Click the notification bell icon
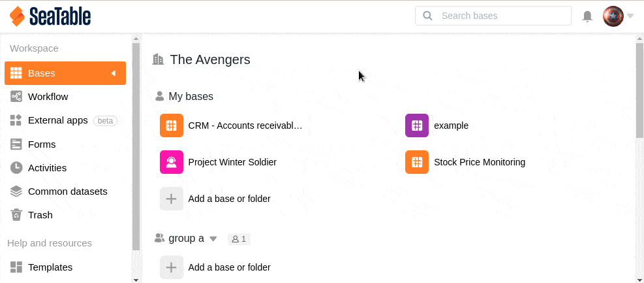 [x=587, y=16]
